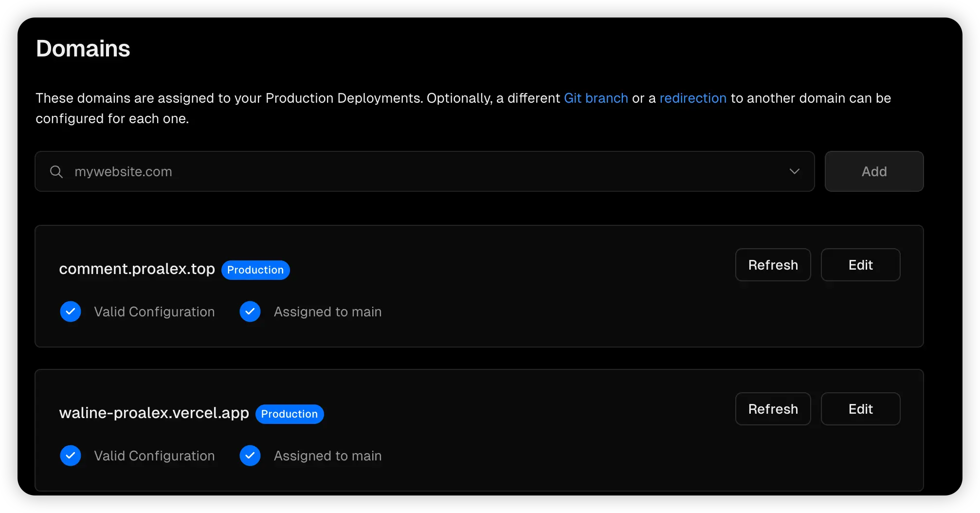
Task: Click 'Valid Configuration' text under waline-proalex.vercel.app
Action: coord(154,456)
